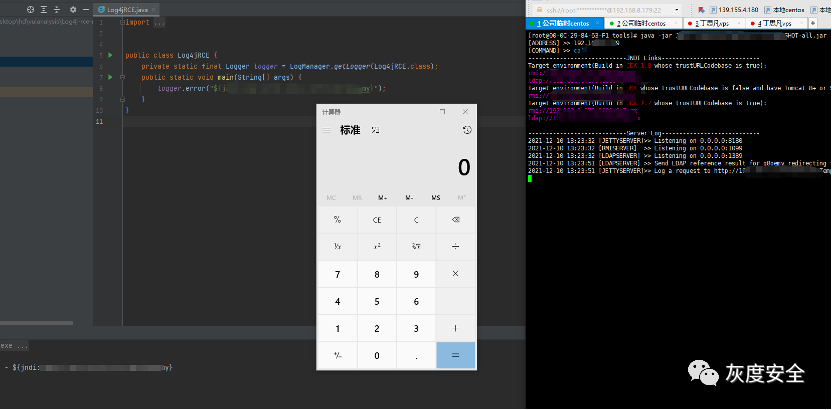Screen dimensions: 832x410
Task: Click the locate/select opened file target icon
Action: [31, 10]
